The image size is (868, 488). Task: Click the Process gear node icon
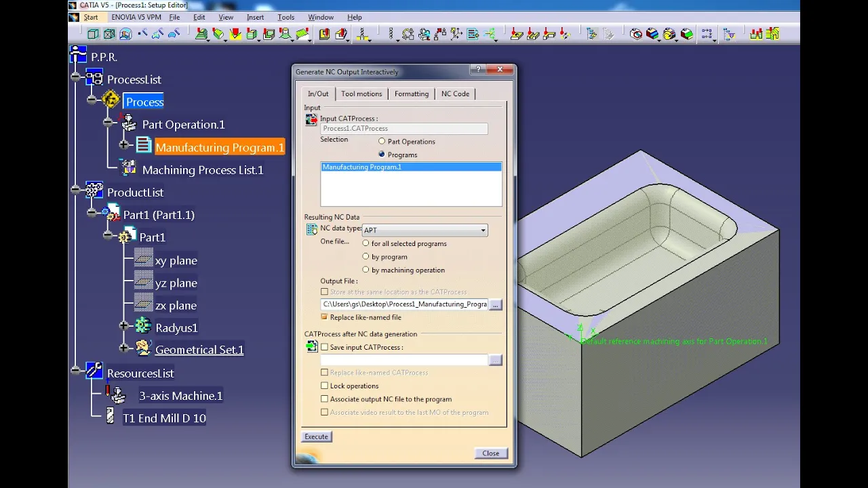(111, 100)
